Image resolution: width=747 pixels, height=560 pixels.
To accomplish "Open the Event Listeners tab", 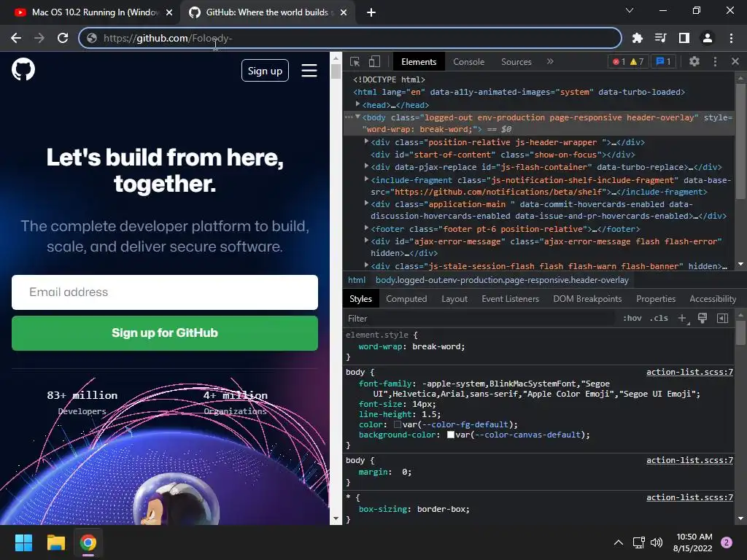I will click(x=510, y=299).
